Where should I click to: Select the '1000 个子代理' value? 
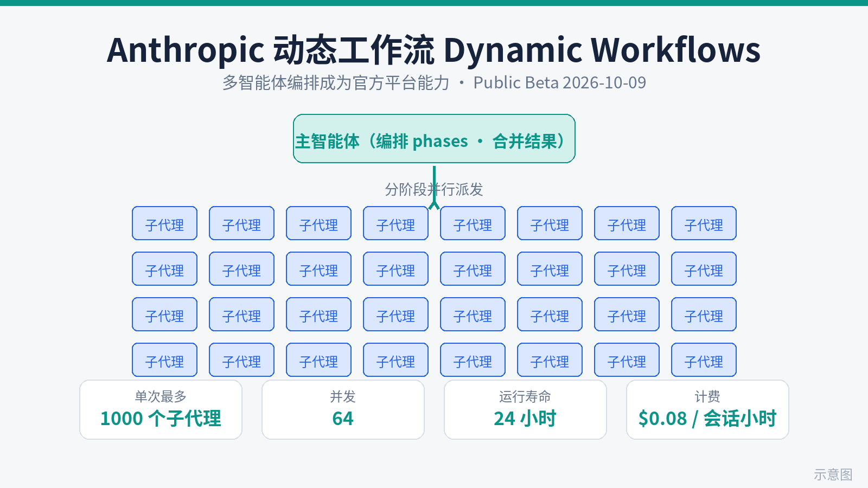161,419
